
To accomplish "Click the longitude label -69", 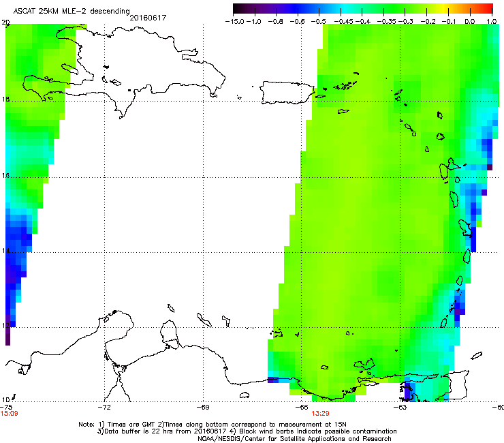I will coord(203,407).
